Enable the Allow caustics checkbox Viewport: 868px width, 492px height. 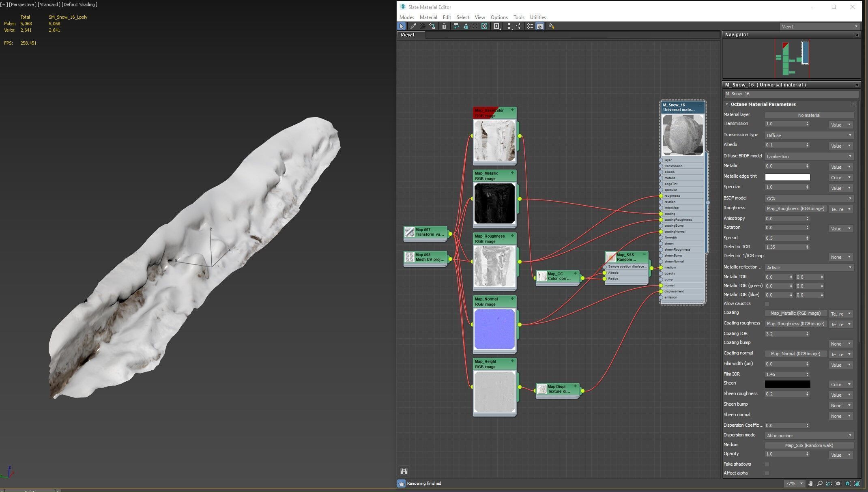tap(767, 304)
